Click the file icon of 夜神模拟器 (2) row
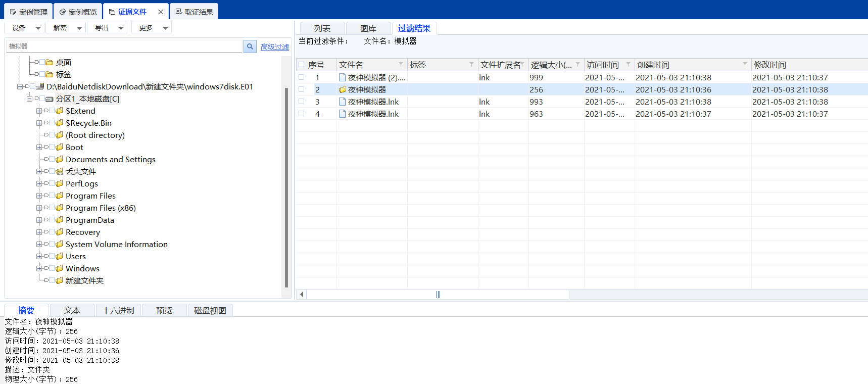The image size is (868, 384). pyautogui.click(x=343, y=77)
